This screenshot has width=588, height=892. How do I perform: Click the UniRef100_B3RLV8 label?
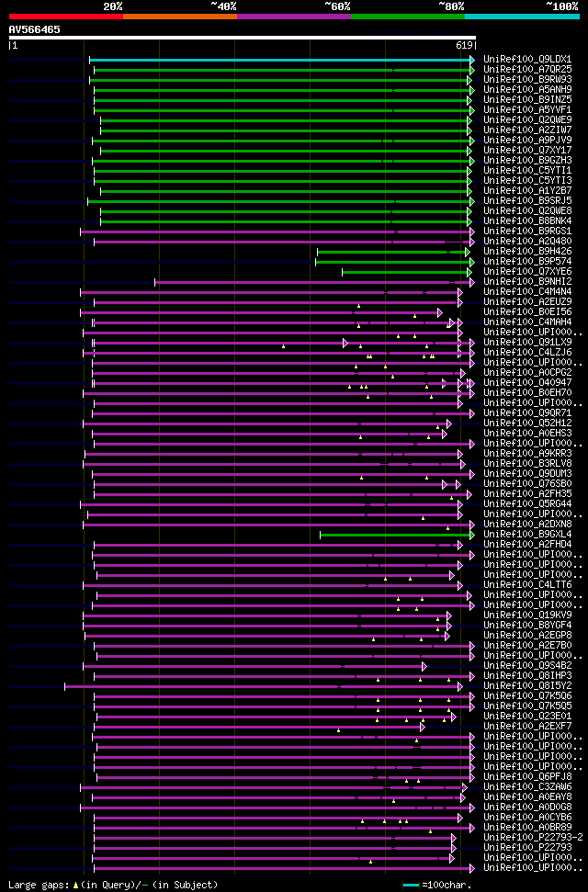(x=527, y=464)
